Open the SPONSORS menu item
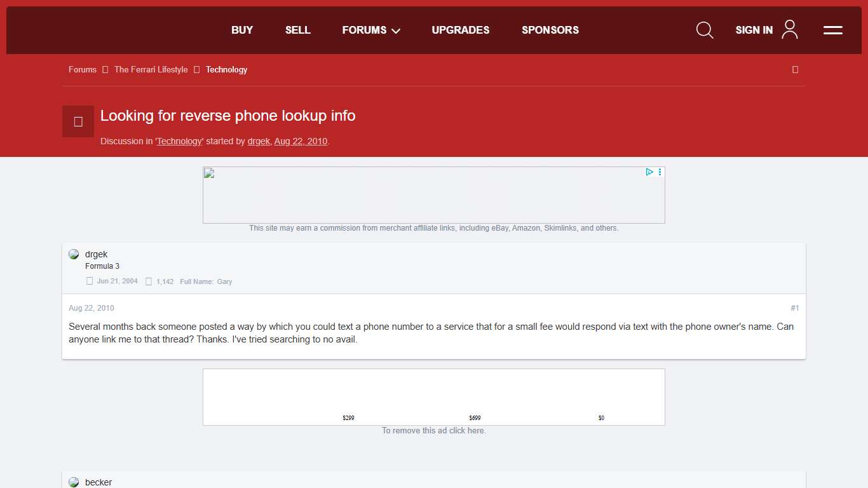Viewport: 868px width, 488px height. tap(550, 30)
